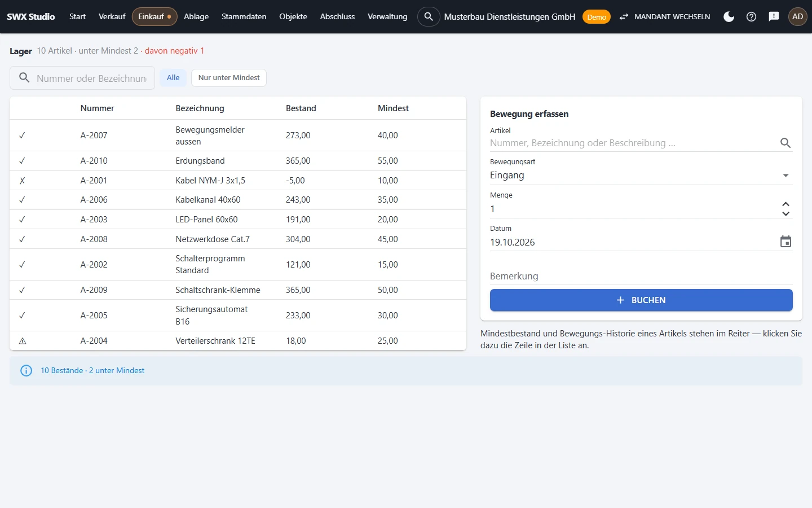This screenshot has height=508, width=812.
Task: Sort by the Bestand column header
Action: [301, 108]
